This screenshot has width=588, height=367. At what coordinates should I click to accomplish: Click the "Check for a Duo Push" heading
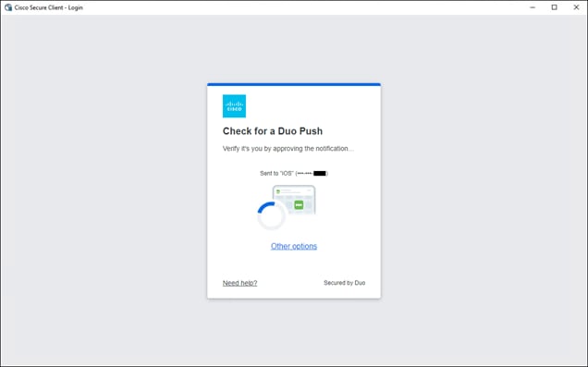[x=273, y=131]
